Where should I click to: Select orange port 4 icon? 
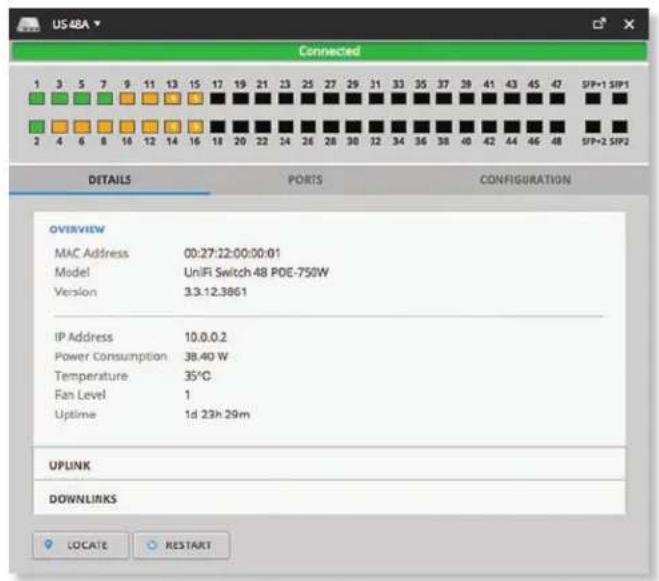pos(59,127)
